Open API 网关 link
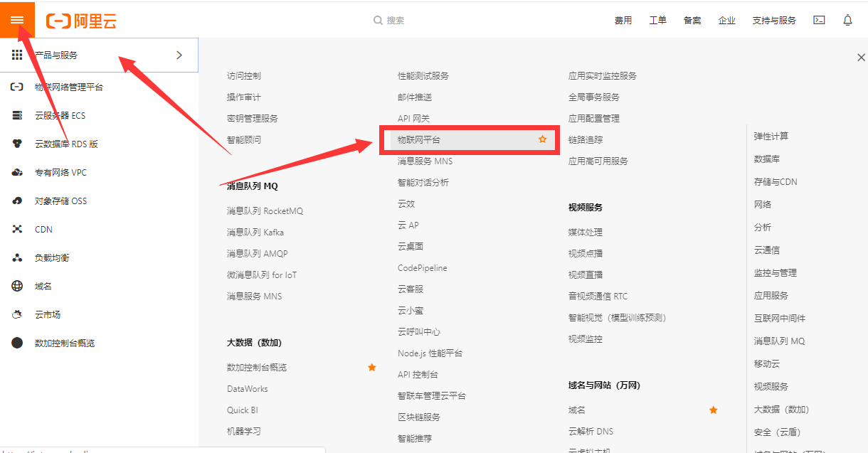This screenshot has width=868, height=453. click(x=414, y=118)
